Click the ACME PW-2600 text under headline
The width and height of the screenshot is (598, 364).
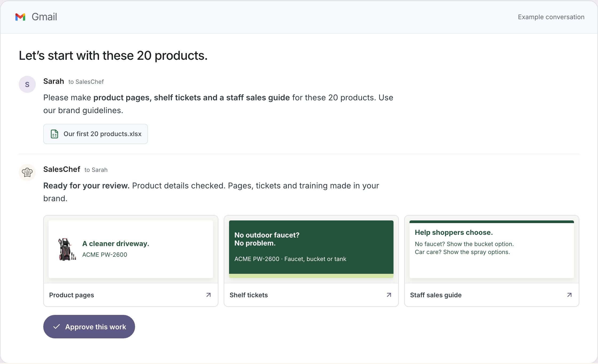pos(105,255)
